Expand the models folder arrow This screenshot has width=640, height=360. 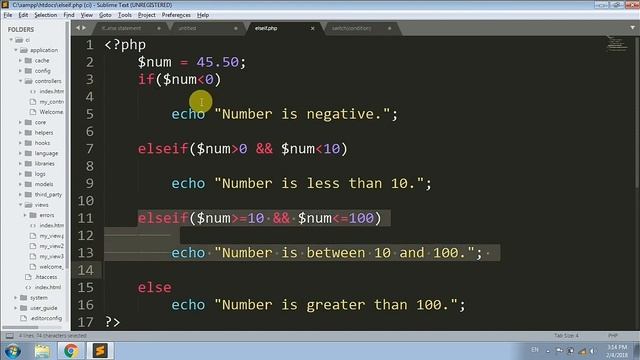pyautogui.click(x=20, y=184)
